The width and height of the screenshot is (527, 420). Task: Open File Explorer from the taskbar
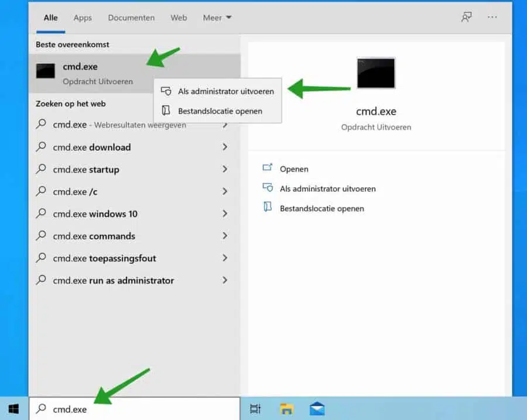(x=286, y=409)
